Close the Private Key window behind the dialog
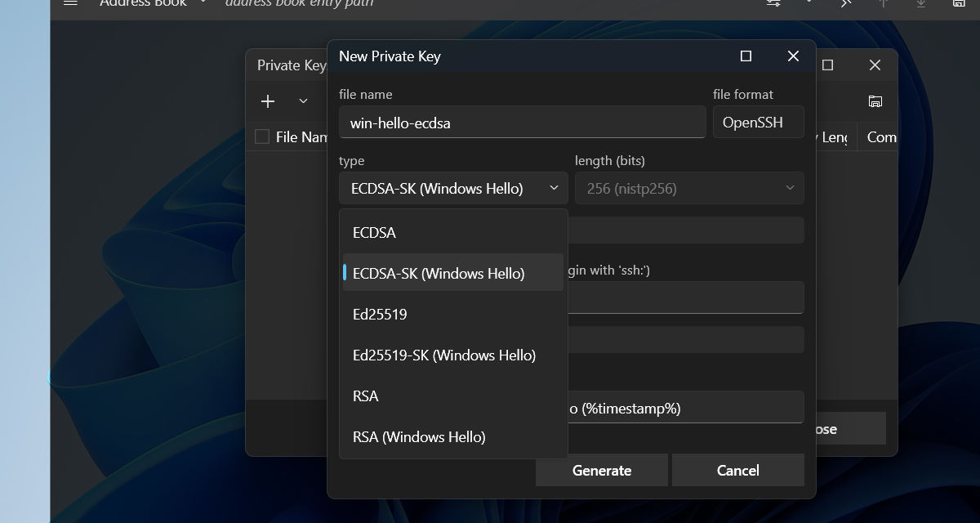 [x=875, y=65]
